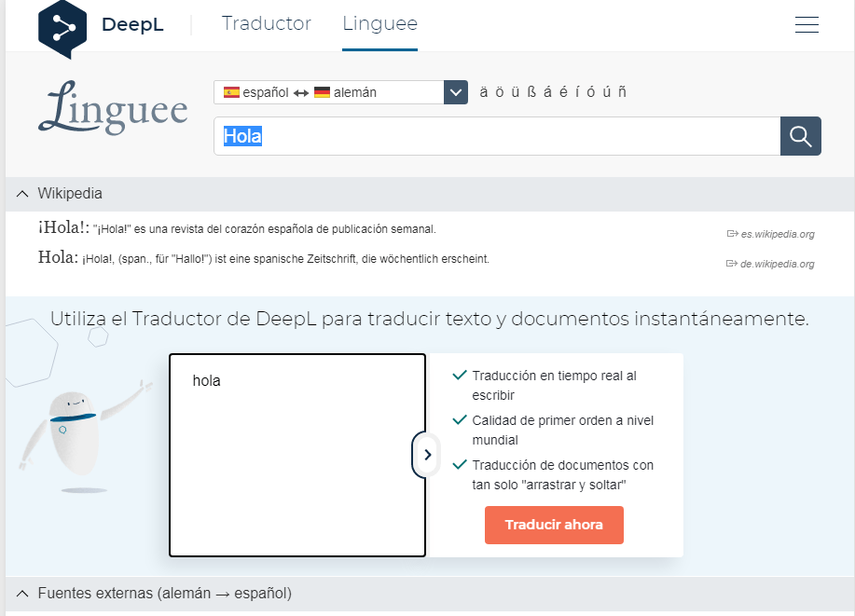Click the search magnifying glass icon
The width and height of the screenshot is (855, 616).
pyautogui.click(x=800, y=135)
